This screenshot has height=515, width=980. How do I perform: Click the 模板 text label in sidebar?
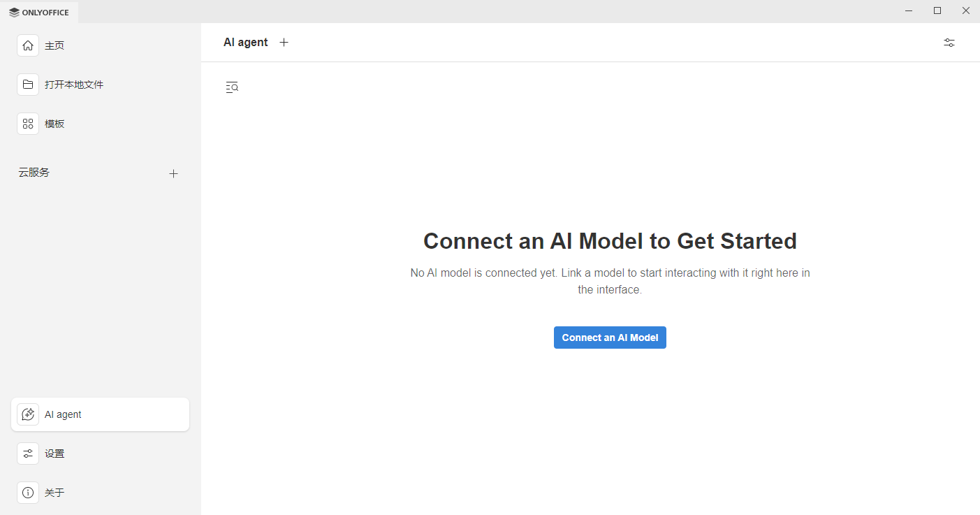(x=54, y=124)
